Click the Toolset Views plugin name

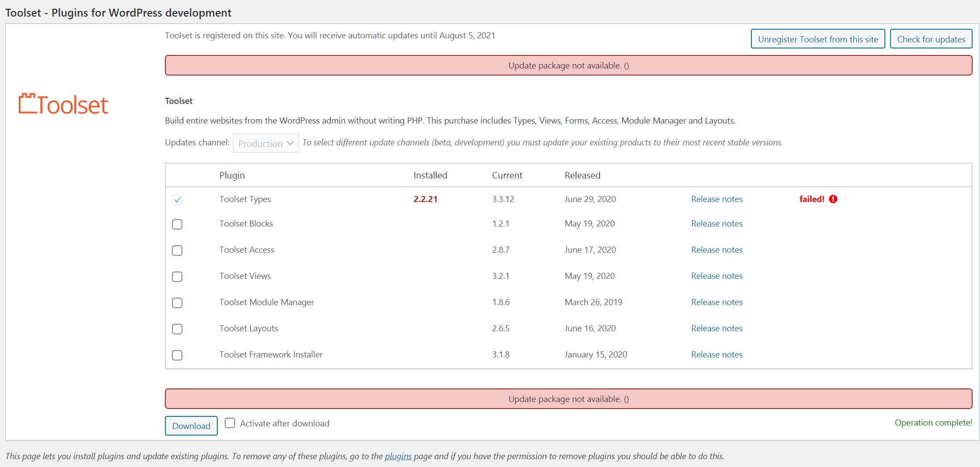click(245, 276)
